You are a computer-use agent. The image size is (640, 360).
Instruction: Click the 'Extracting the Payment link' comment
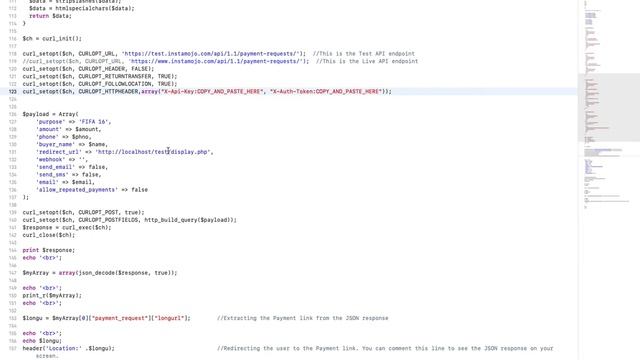[x=302, y=318]
